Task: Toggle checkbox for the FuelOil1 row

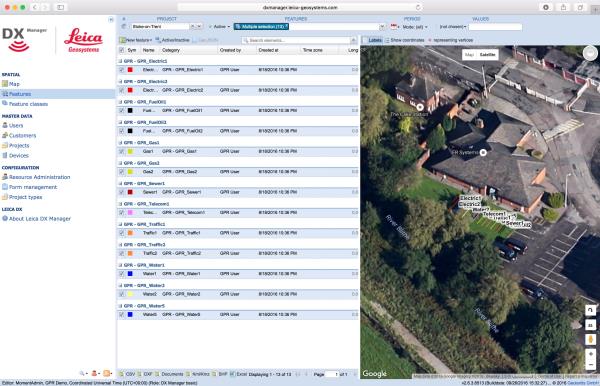Action: [x=121, y=110]
